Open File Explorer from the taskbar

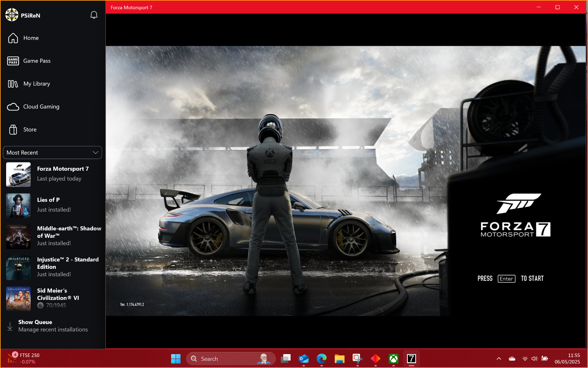point(339,359)
